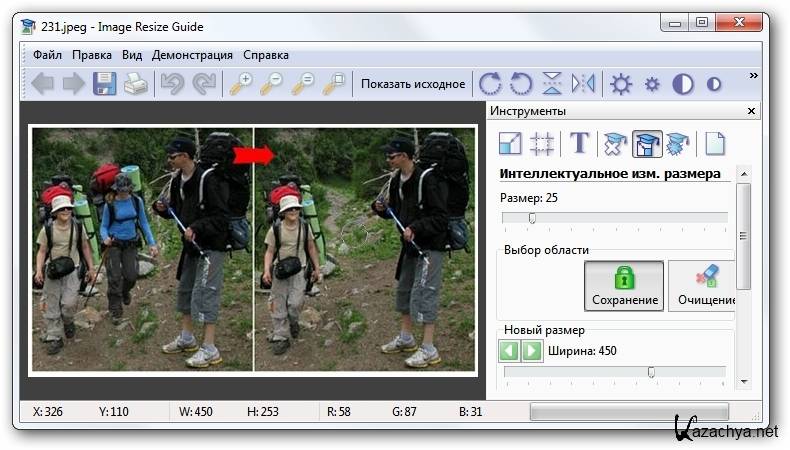
Task: Click the Print icon in toolbar
Action: pyautogui.click(x=135, y=84)
